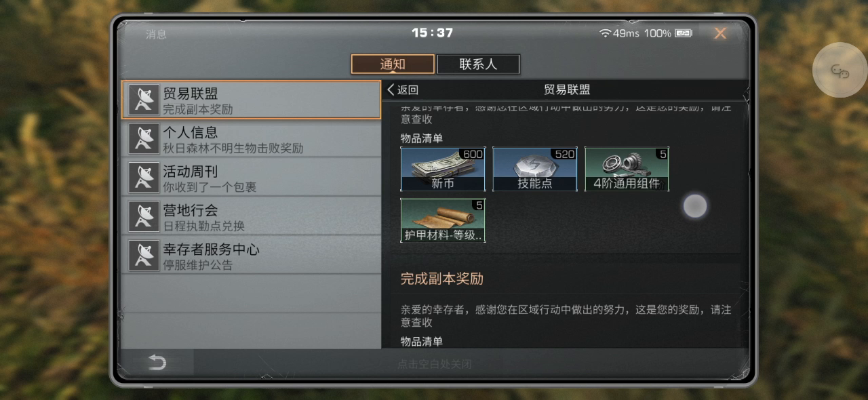
Task: Switch to the 联系人 tab
Action: 478,64
